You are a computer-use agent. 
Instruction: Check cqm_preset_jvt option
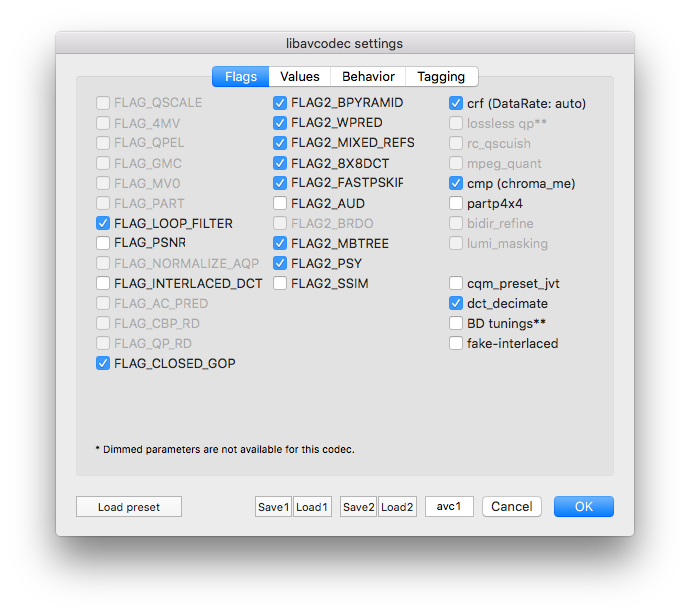(456, 283)
